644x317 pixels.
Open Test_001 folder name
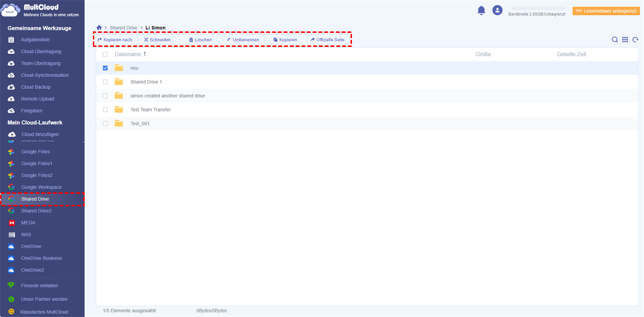click(x=140, y=124)
